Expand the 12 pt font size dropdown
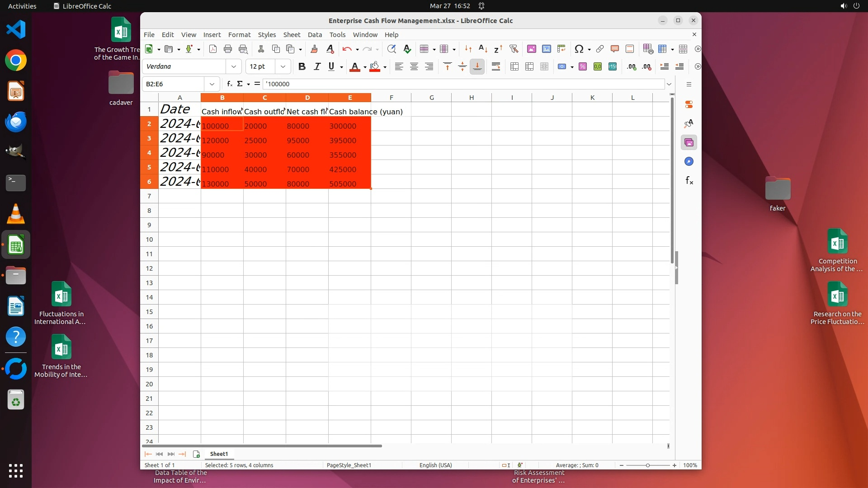868x488 pixels. click(283, 67)
